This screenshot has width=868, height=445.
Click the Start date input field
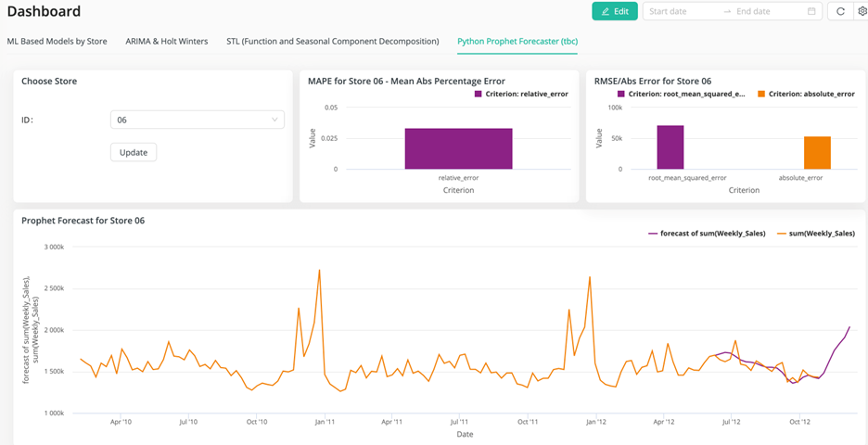[x=682, y=11]
